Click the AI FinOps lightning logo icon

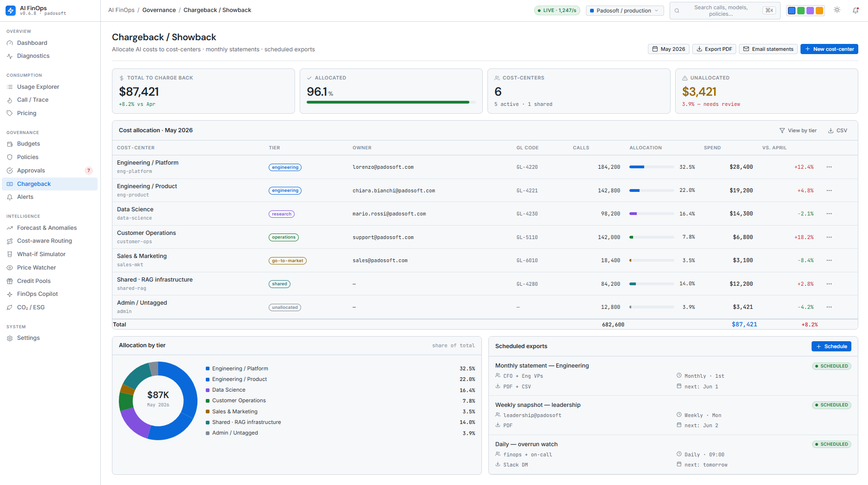[11, 11]
